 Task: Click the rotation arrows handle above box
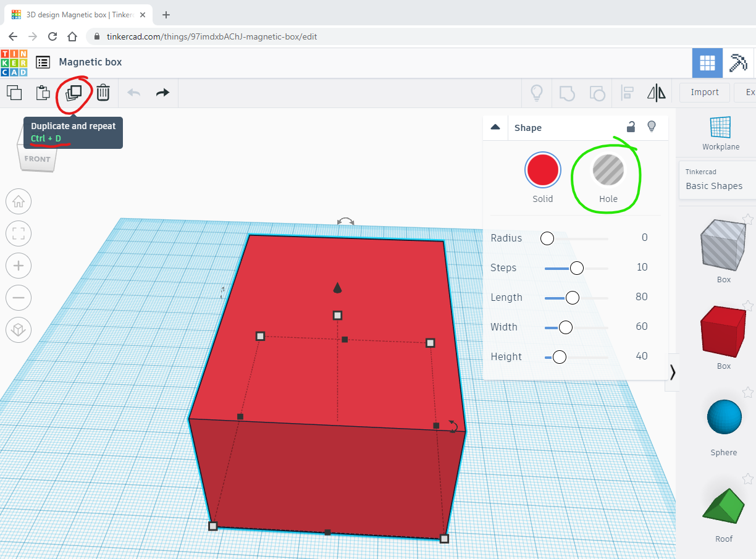click(x=345, y=221)
